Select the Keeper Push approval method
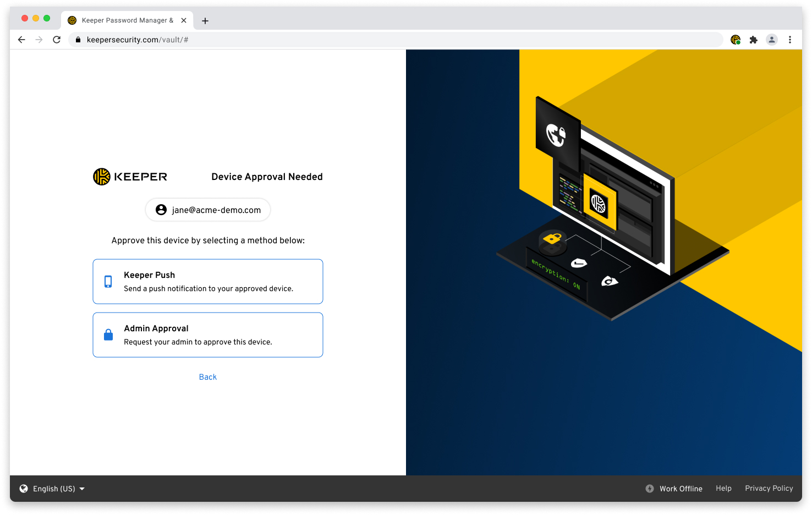The height and width of the screenshot is (515, 812). (208, 282)
